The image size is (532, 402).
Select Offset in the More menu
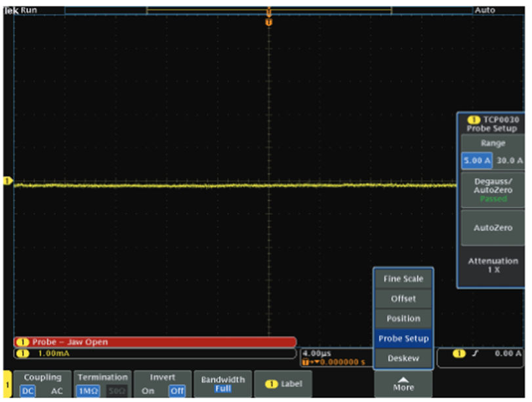click(x=403, y=298)
